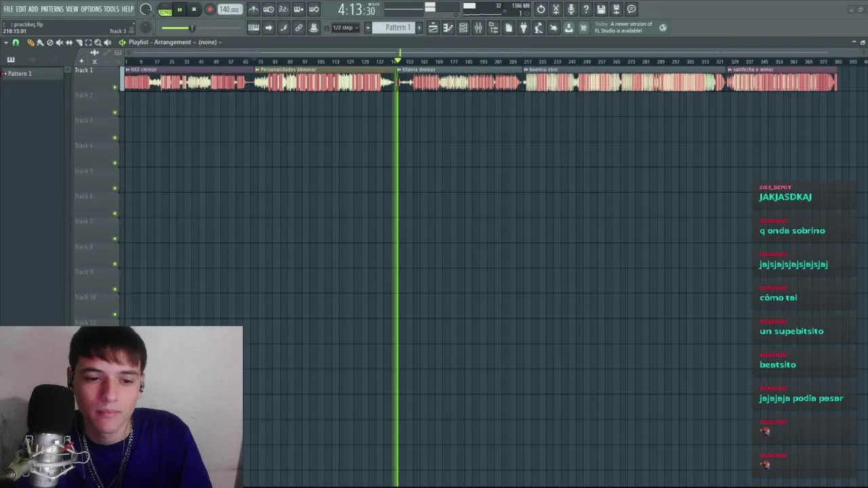Image resolution: width=868 pixels, height=488 pixels.
Task: Open the pattern selector arrow
Action: (x=368, y=28)
